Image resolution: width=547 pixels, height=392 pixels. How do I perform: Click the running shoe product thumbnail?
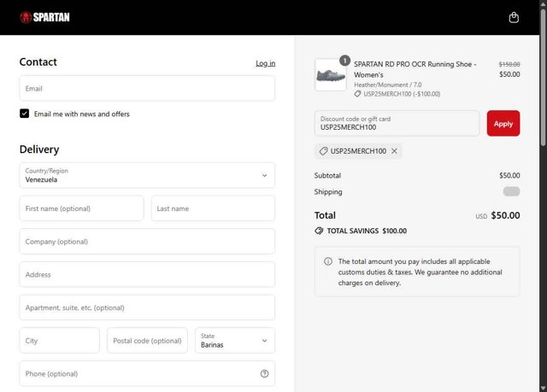[331, 75]
